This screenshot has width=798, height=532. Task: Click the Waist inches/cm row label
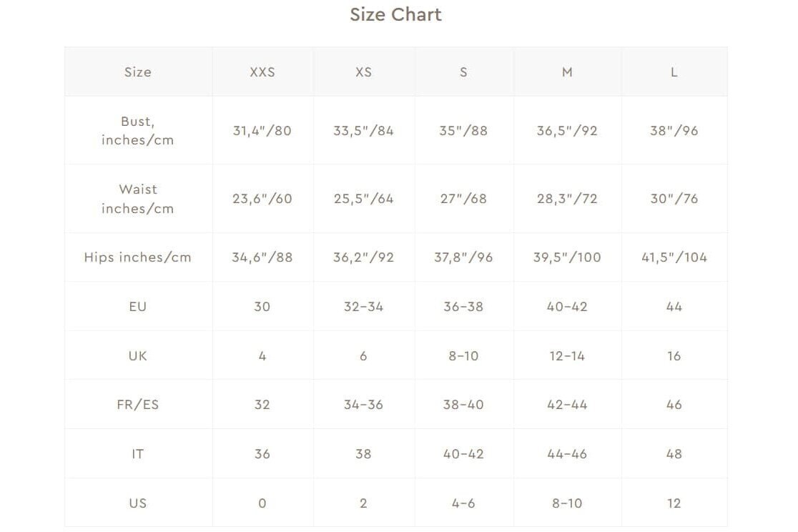coord(137,199)
